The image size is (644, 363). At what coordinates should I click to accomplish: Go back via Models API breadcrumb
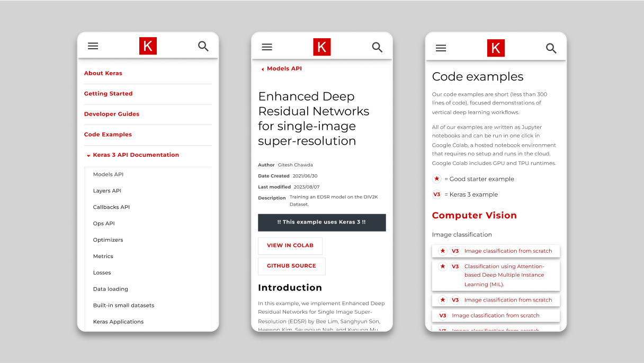click(x=284, y=69)
